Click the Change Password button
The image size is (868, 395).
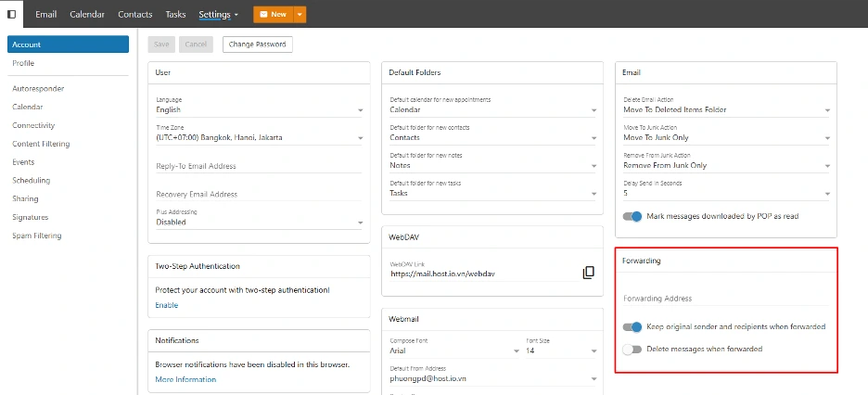coord(258,45)
